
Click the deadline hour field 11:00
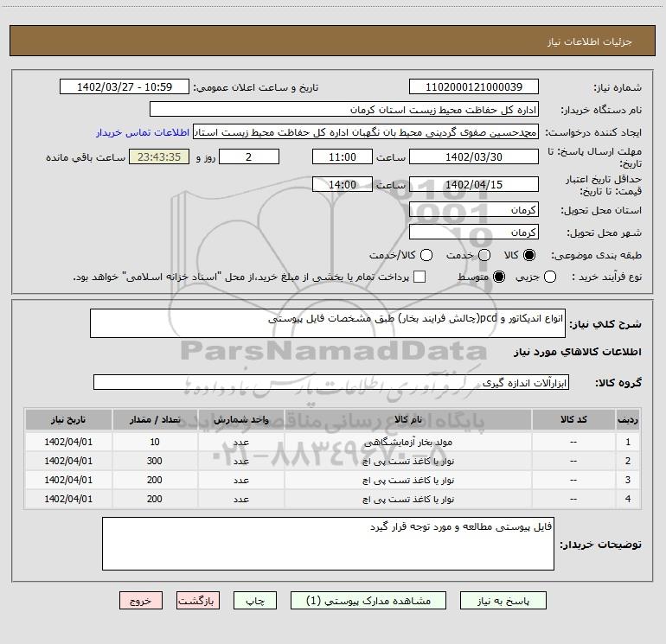343,156
